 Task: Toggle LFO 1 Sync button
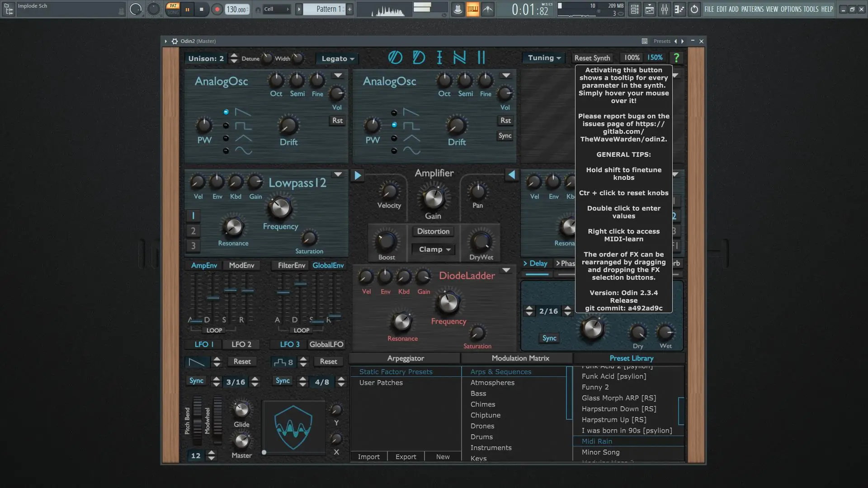click(196, 381)
